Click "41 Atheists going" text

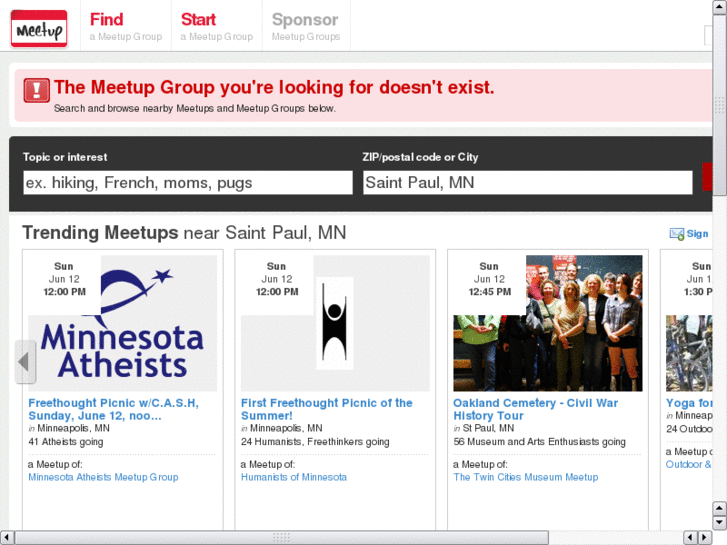coord(65,442)
